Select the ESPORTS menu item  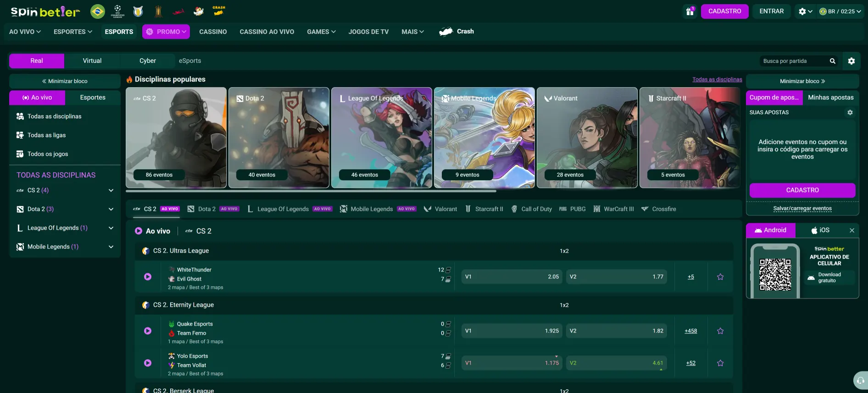coord(119,32)
